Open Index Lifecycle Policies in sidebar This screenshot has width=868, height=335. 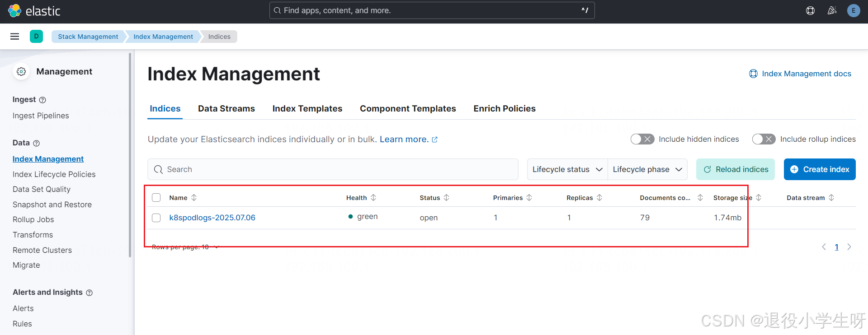tap(54, 174)
